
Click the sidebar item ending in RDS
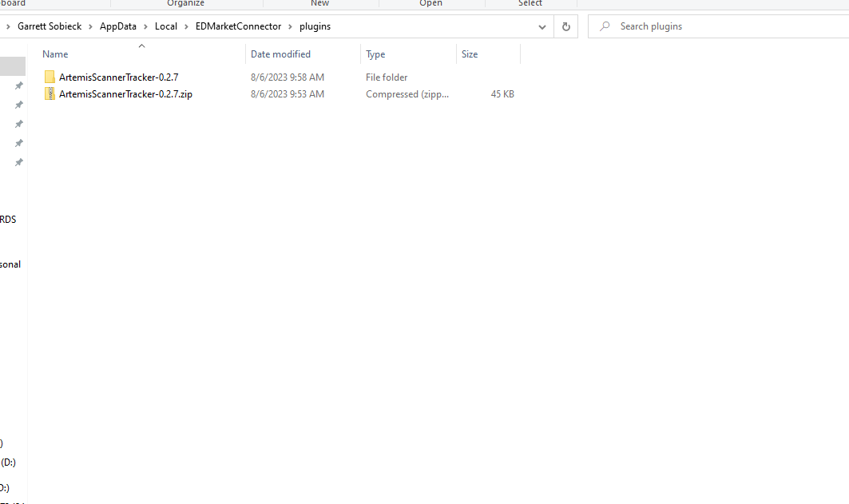pyautogui.click(x=8, y=219)
